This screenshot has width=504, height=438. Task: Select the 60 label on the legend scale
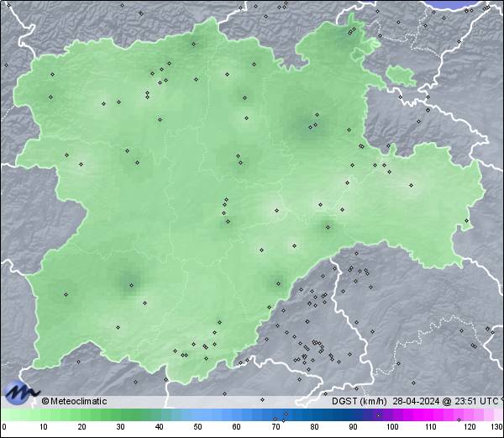(237, 427)
